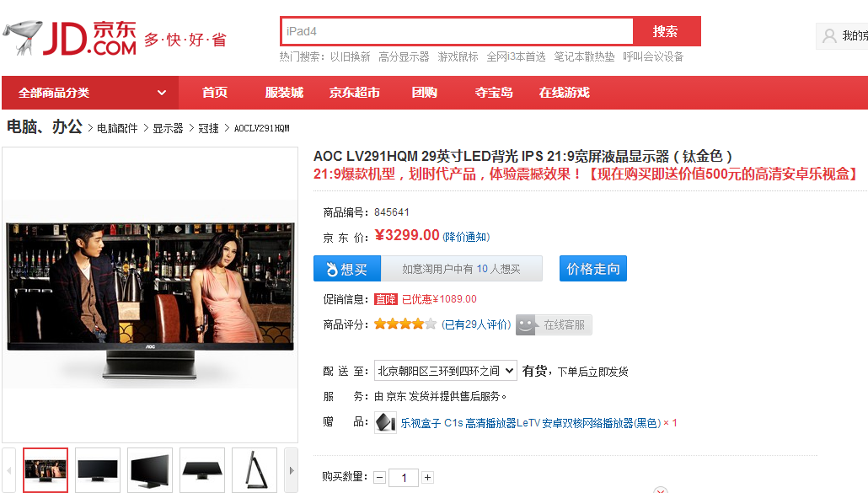The image size is (868, 493).
Task: Decrease purchase quantity with minus button
Action: [380, 478]
